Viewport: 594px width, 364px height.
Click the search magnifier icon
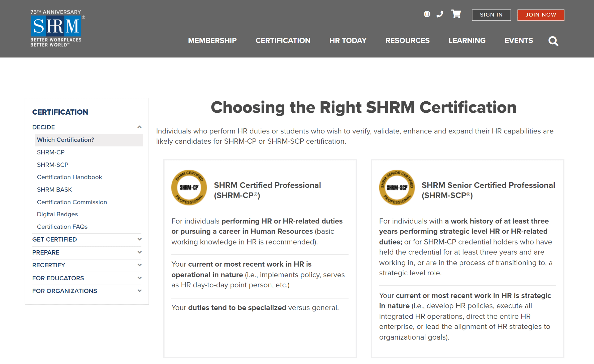pyautogui.click(x=553, y=41)
